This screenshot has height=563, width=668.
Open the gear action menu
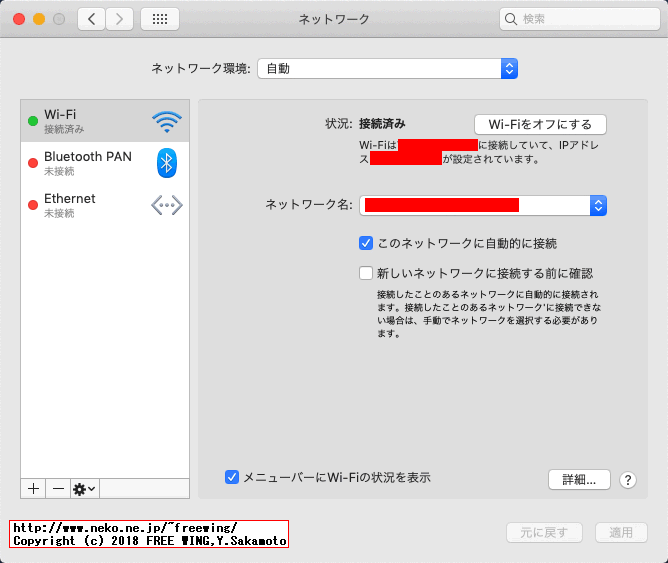click(85, 488)
